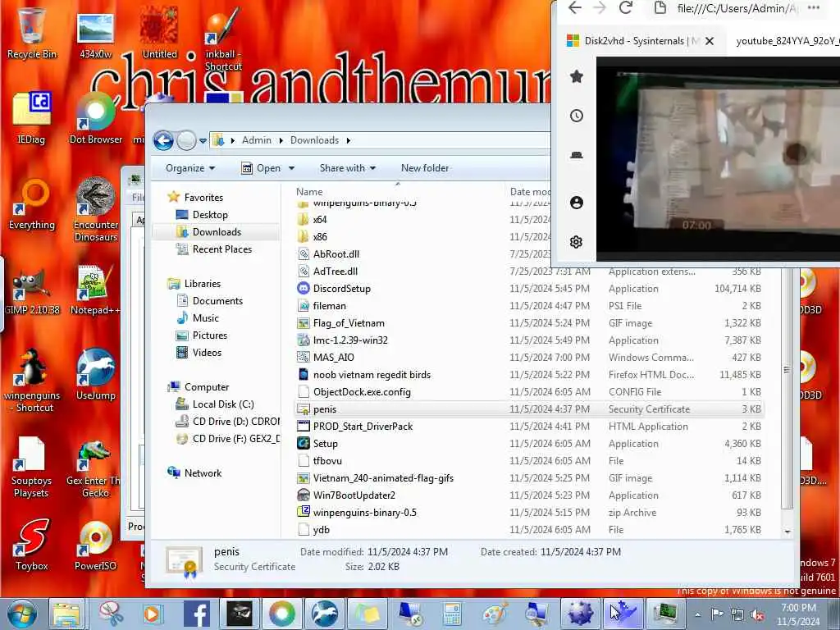Click the Admin breadcrumb in address bar
Image resolution: width=840 pixels, height=630 pixels.
pos(257,140)
